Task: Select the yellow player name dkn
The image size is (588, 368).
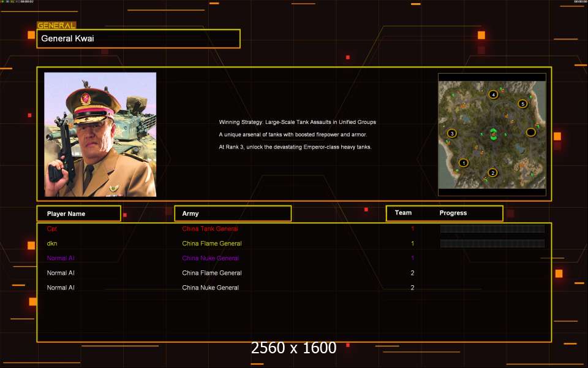Action: pos(52,243)
